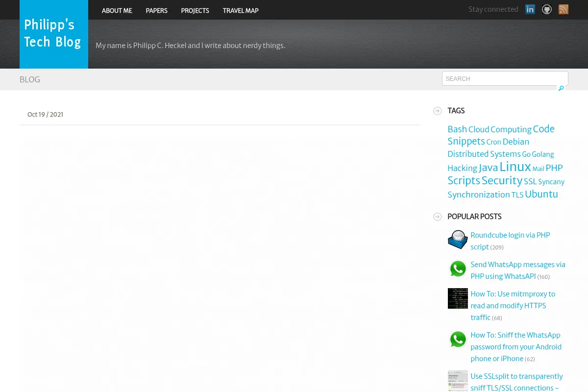Screen dimensions: 588x392
Task: Select the Security tag
Action: point(502,180)
